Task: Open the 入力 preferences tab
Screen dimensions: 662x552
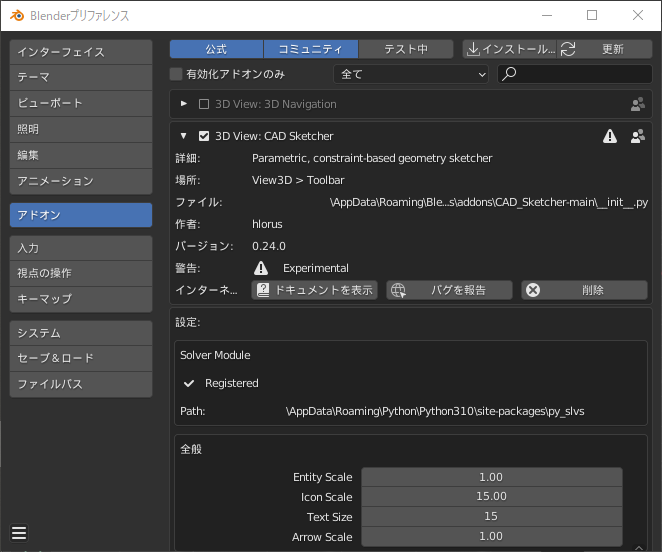Action: [x=81, y=248]
